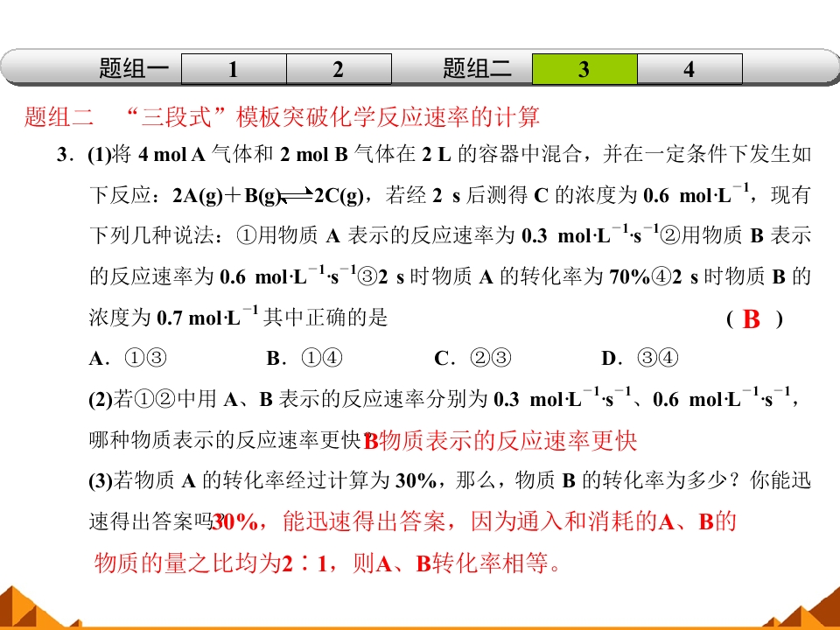
Task: Click red answer B物质表示的反应速率更快
Action: [x=500, y=441]
